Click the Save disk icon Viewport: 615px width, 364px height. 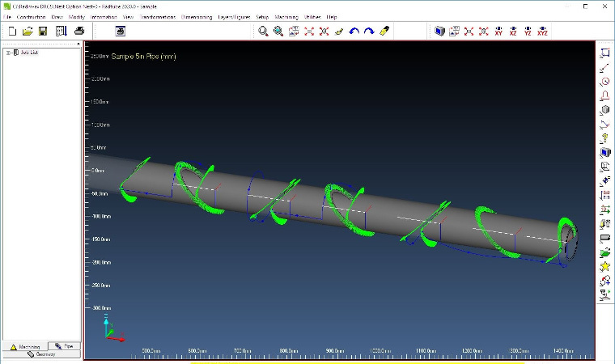pyautogui.click(x=43, y=31)
